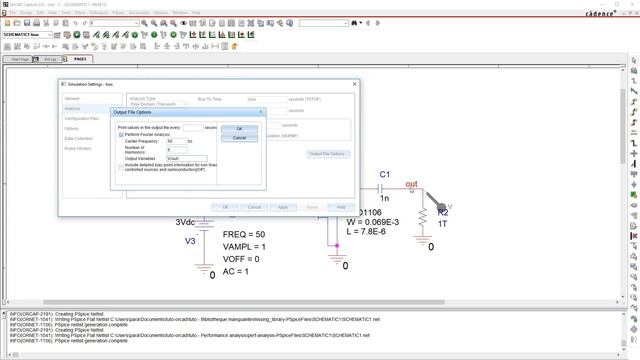
Task: Open the File menu
Action: 13,13
